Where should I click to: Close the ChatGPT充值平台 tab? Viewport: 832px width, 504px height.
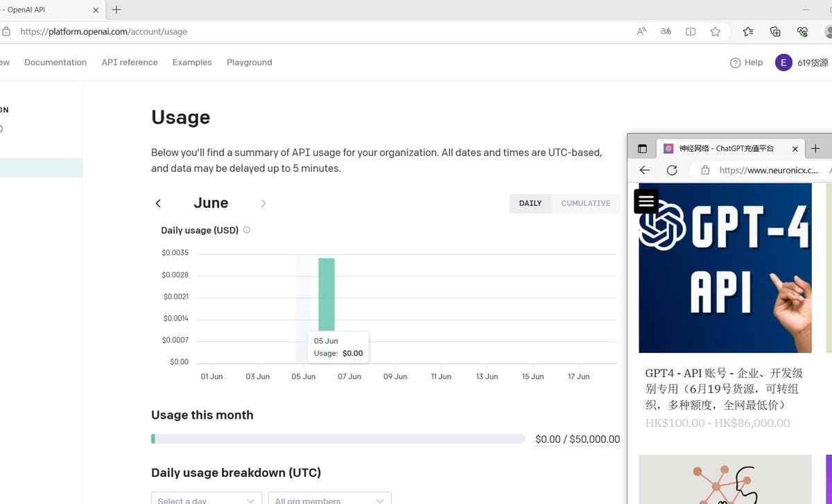pyautogui.click(x=795, y=148)
